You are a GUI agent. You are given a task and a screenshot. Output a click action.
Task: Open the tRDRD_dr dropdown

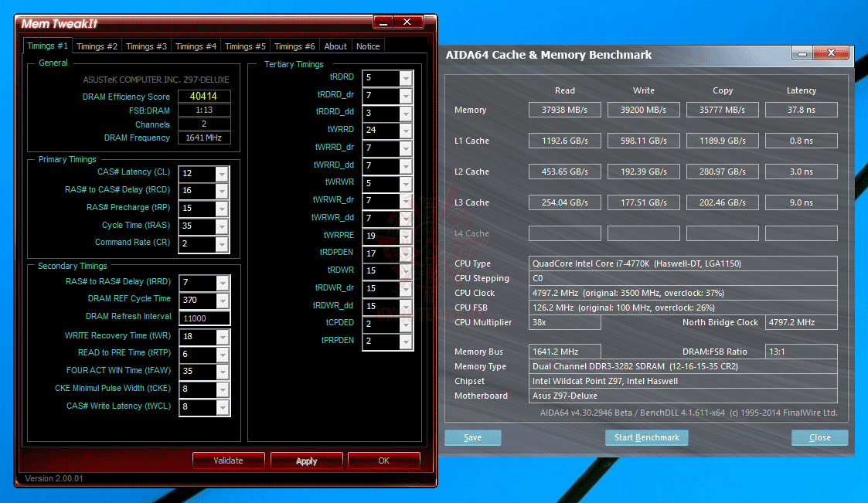click(x=406, y=96)
